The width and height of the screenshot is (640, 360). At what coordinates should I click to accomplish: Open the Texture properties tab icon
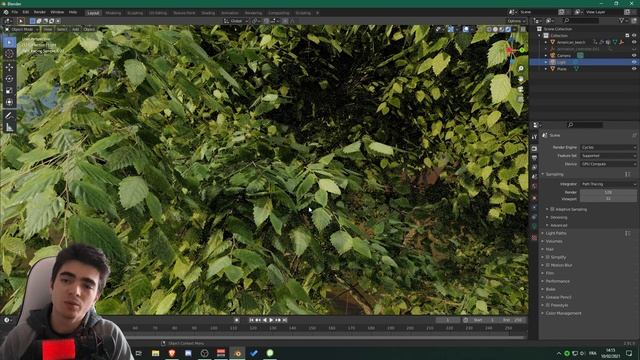(534, 238)
